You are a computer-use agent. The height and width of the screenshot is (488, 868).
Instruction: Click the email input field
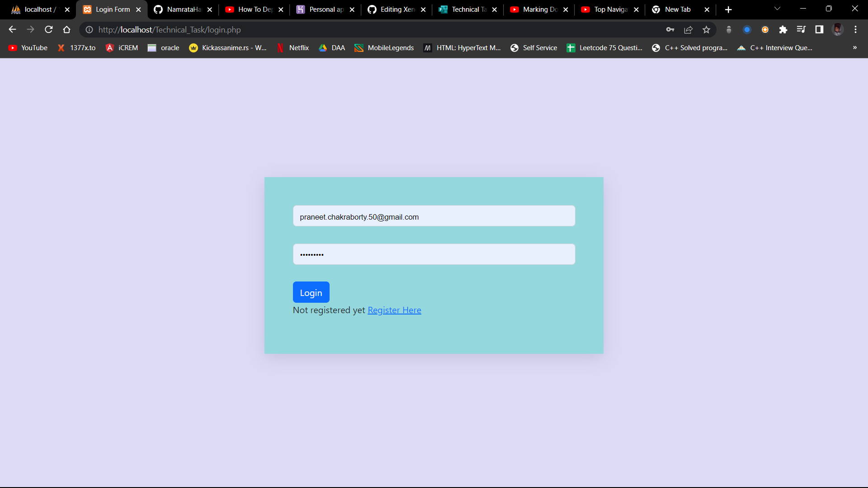(x=434, y=216)
